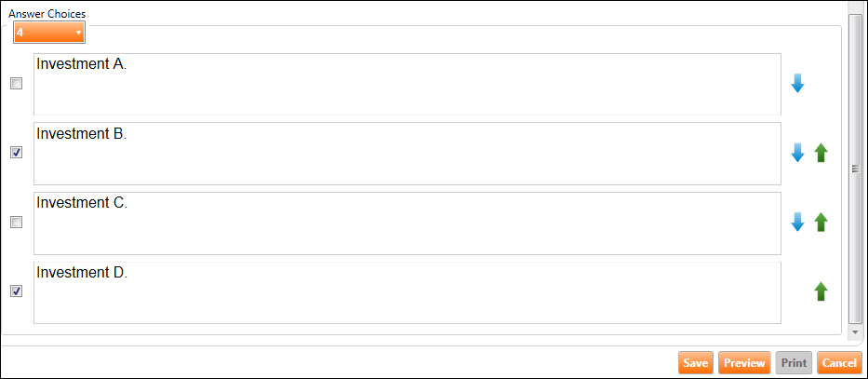Screen dimensions: 868x379
Task: Click the Save button
Action: point(696,363)
